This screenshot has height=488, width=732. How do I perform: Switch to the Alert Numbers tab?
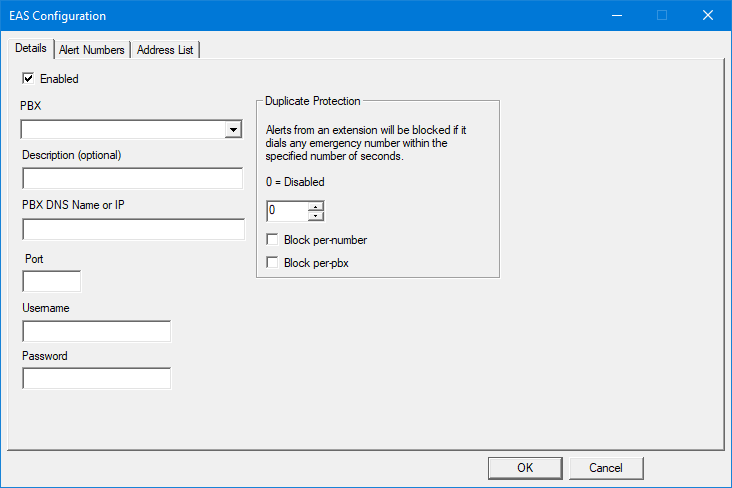[x=91, y=50]
